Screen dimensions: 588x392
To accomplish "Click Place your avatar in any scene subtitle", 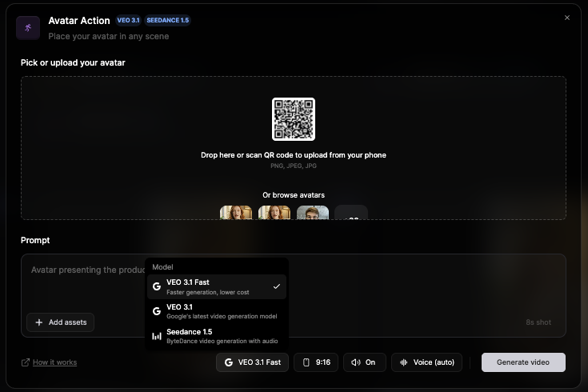I will tap(109, 36).
